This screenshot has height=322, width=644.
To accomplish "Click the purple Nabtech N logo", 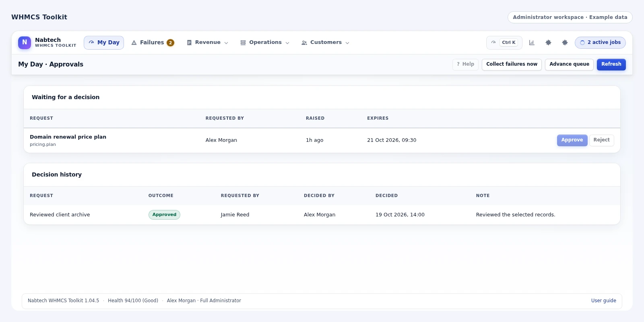I will [25, 42].
